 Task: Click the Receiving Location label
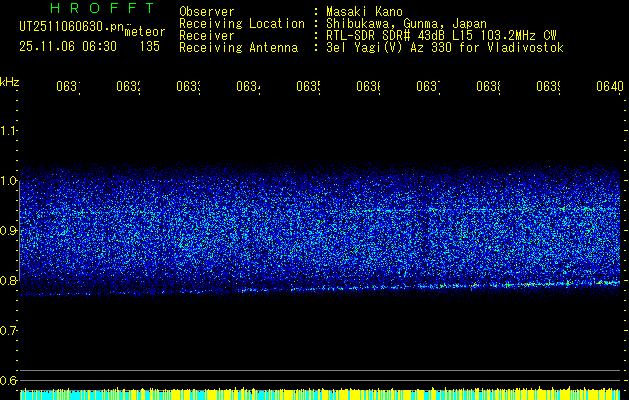pyautogui.click(x=242, y=24)
